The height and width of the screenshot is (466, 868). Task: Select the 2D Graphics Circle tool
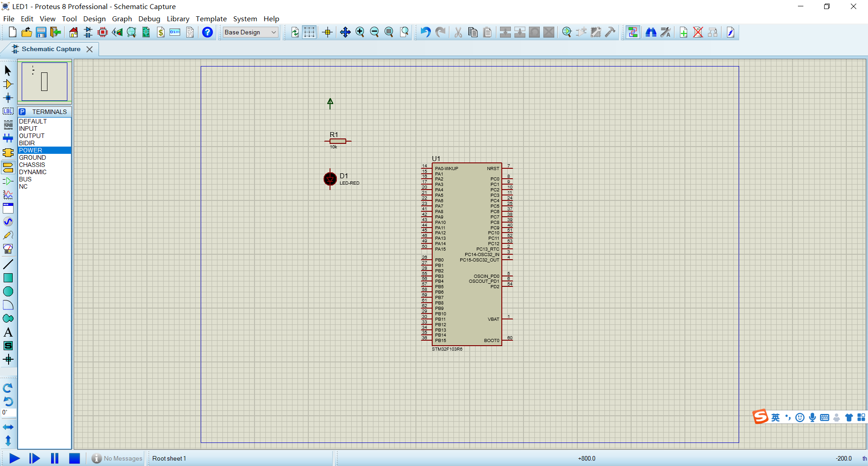[x=8, y=291]
